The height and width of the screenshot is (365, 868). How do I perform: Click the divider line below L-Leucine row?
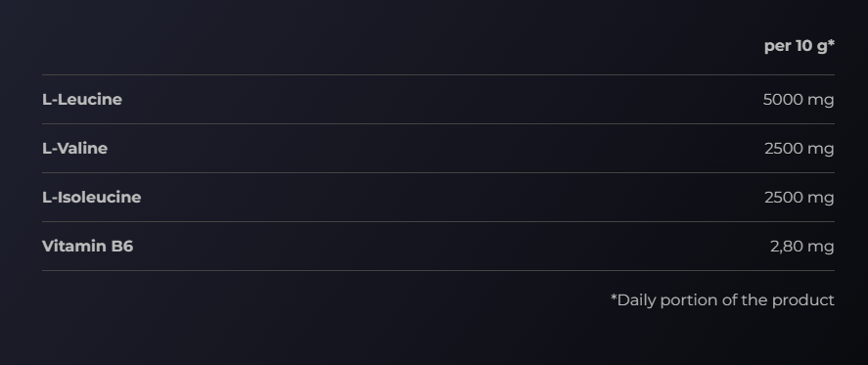click(x=437, y=123)
